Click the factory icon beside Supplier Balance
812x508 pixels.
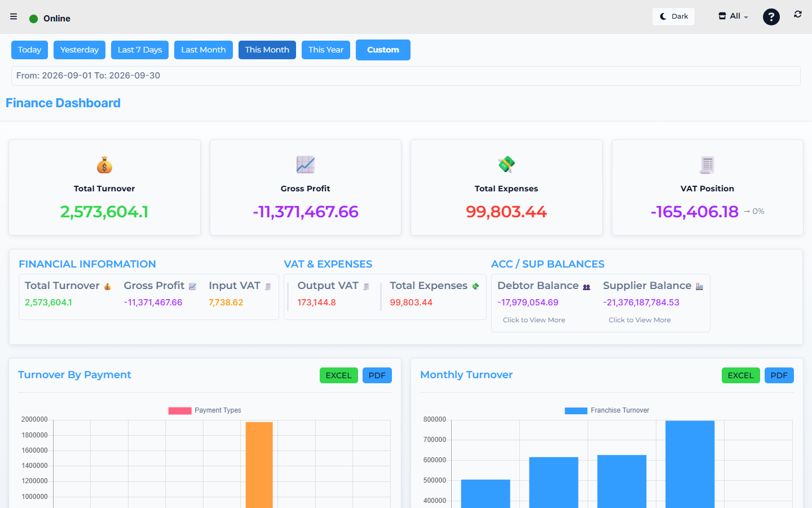[699, 287]
